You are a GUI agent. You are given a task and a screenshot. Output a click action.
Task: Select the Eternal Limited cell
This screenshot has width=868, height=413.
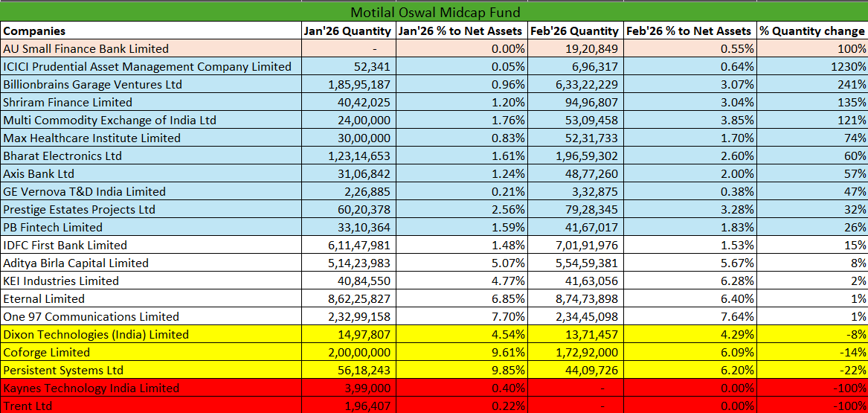[150, 298]
